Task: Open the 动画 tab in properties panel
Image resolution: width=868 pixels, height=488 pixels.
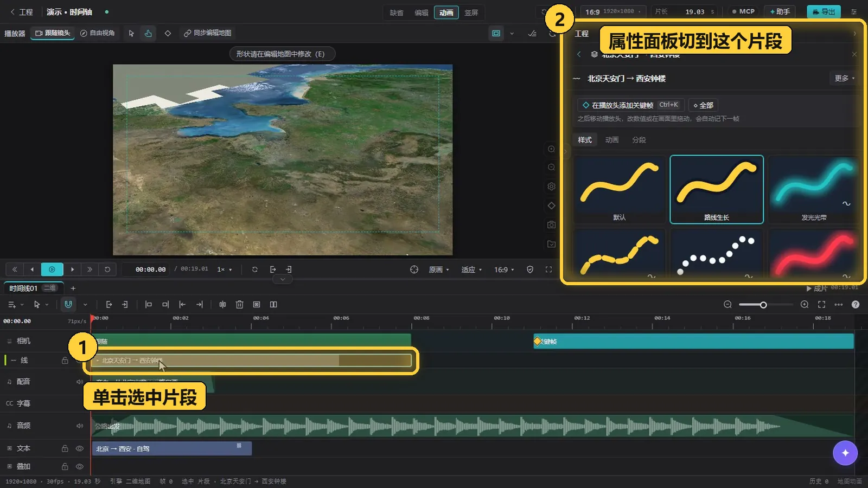Action: click(612, 140)
